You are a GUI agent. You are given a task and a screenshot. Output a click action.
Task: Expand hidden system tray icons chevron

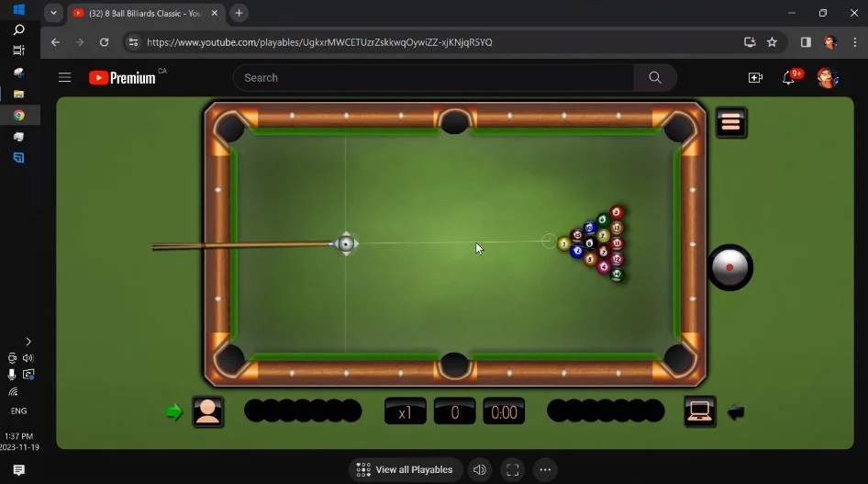point(28,341)
